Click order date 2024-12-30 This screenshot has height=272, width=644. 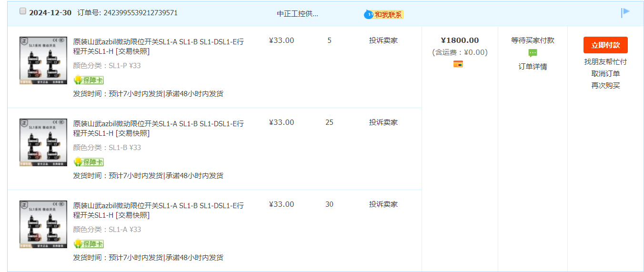pos(50,13)
